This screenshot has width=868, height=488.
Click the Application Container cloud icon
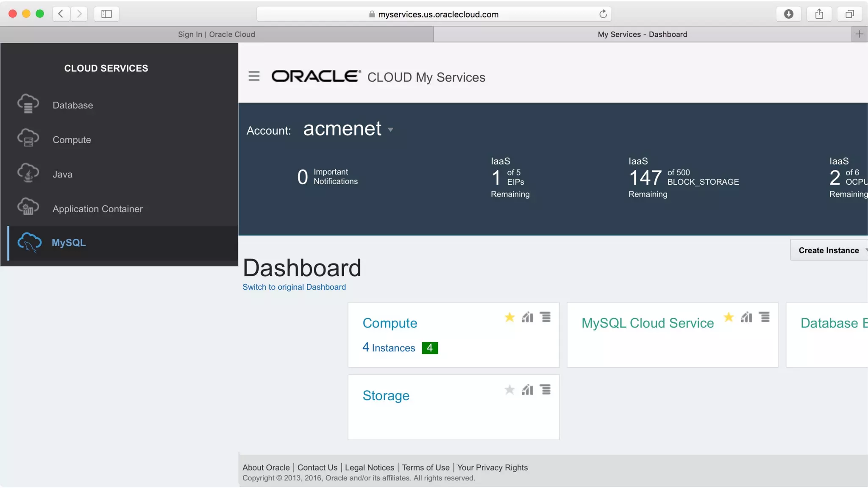tap(28, 208)
